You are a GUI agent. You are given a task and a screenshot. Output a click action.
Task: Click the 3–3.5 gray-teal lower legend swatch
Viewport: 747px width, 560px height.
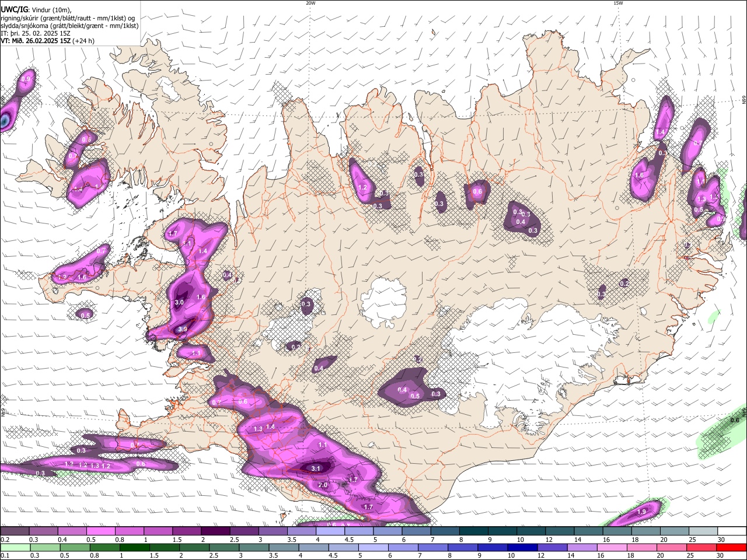click(254, 547)
